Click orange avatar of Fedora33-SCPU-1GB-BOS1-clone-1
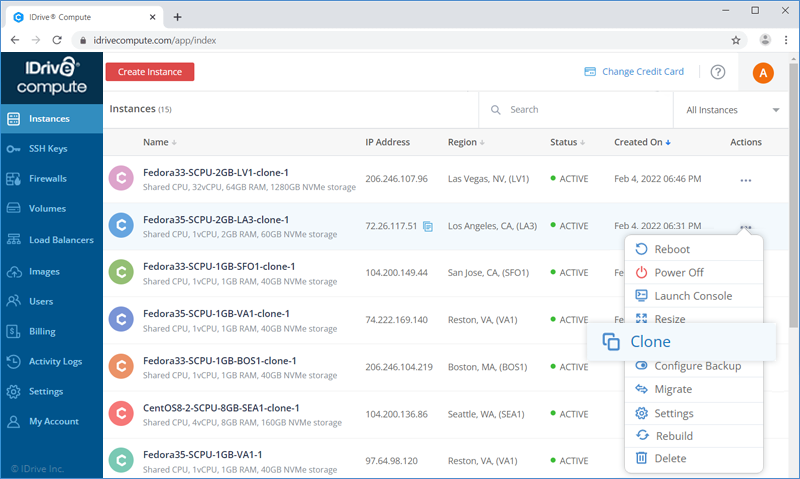Screen dimensions: 800x479 click(x=121, y=366)
